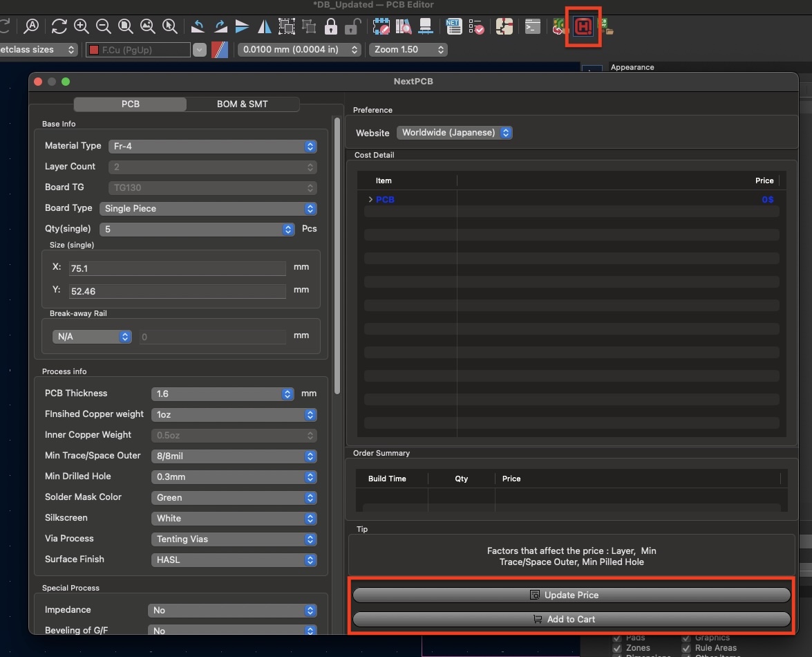This screenshot has width=812, height=657.
Task: Open the Silkscreen color dropdown
Action: 234,518
